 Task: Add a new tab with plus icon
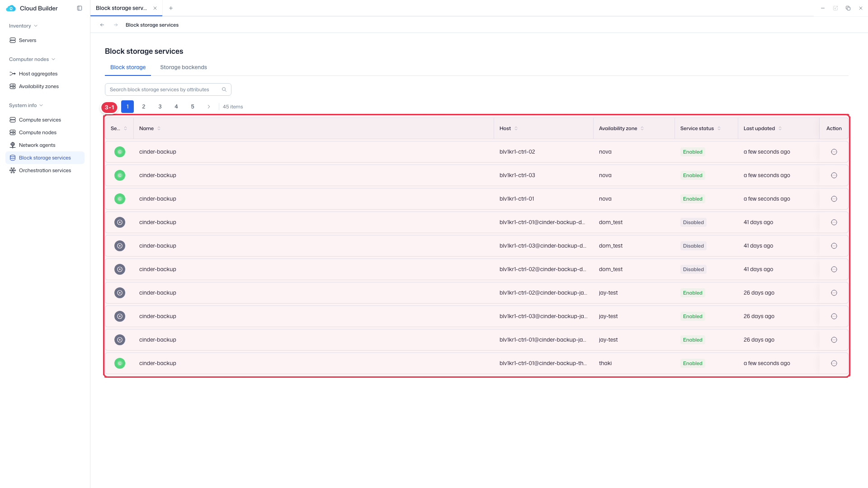(x=171, y=8)
